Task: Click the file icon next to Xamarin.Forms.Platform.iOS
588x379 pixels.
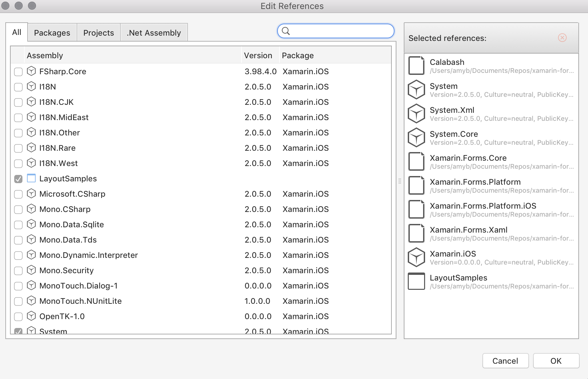Action: coord(416,209)
